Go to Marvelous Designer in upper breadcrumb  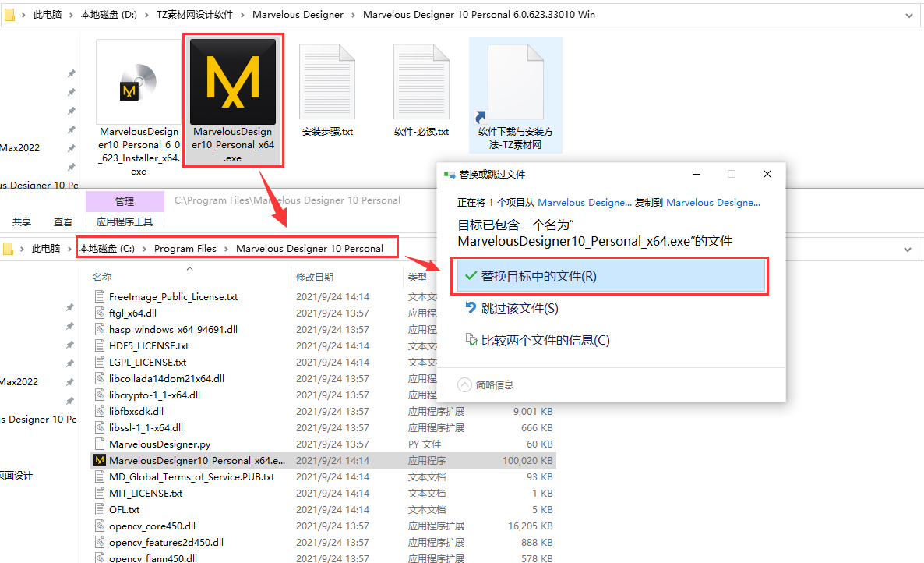click(x=298, y=15)
